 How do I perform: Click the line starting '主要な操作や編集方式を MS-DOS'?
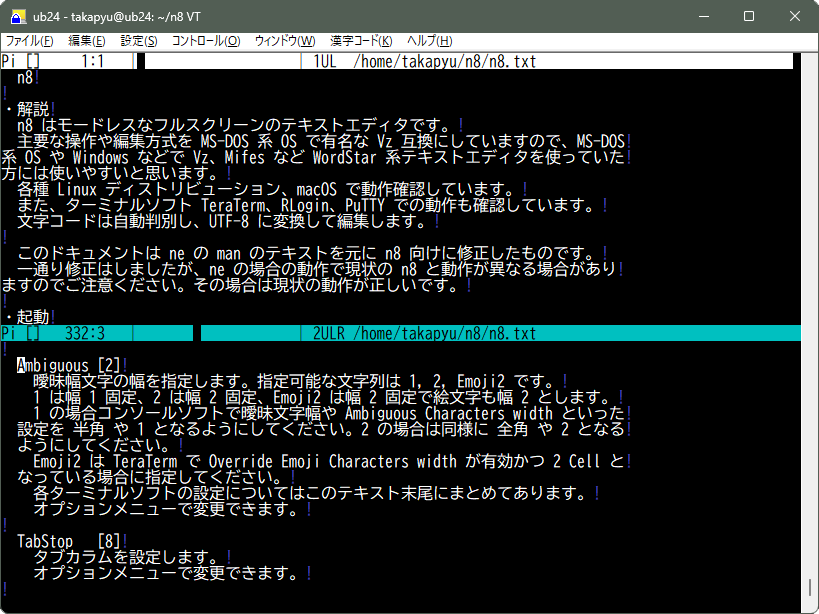tap(324, 141)
